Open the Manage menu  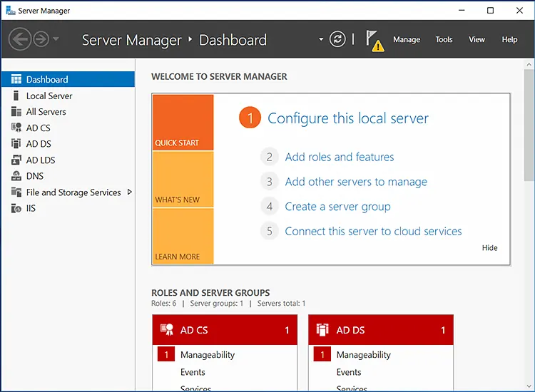[407, 39]
